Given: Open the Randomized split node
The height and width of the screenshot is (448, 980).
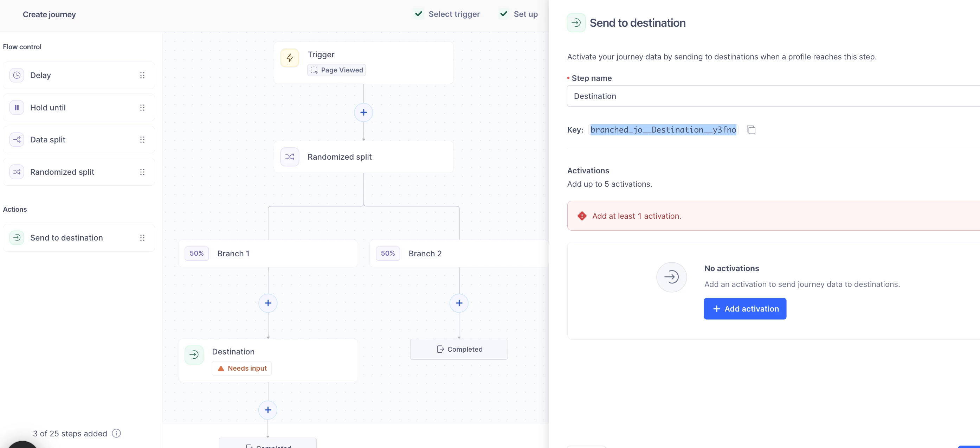Looking at the screenshot, I should tap(364, 157).
